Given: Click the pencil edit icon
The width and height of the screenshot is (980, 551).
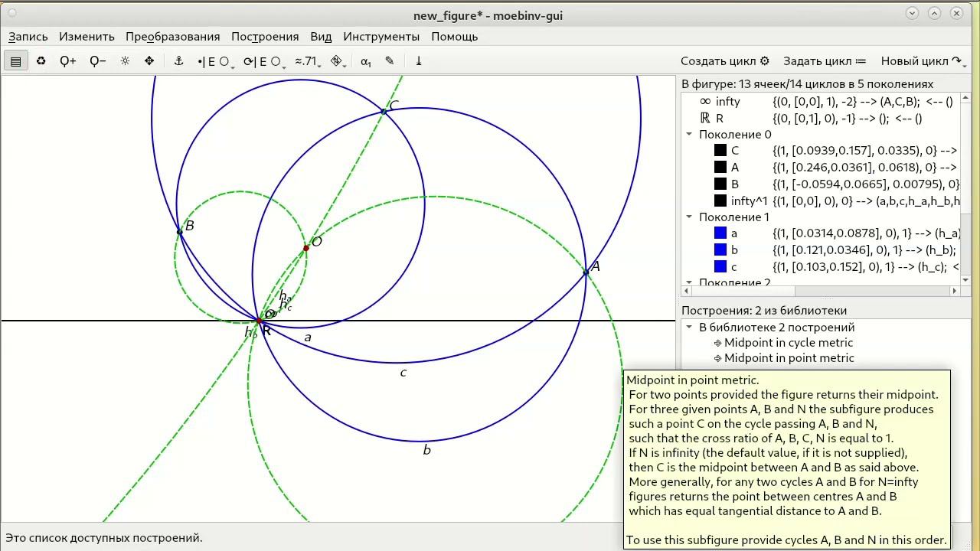Looking at the screenshot, I should point(390,61).
